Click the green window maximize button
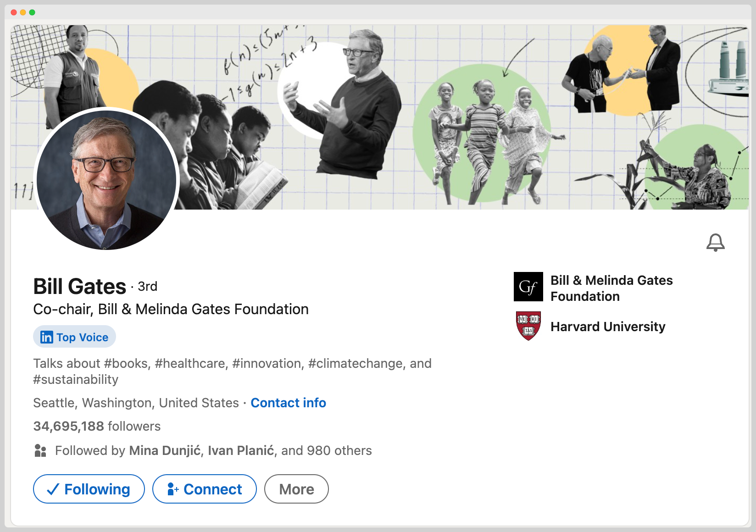This screenshot has width=756, height=532. click(x=32, y=12)
